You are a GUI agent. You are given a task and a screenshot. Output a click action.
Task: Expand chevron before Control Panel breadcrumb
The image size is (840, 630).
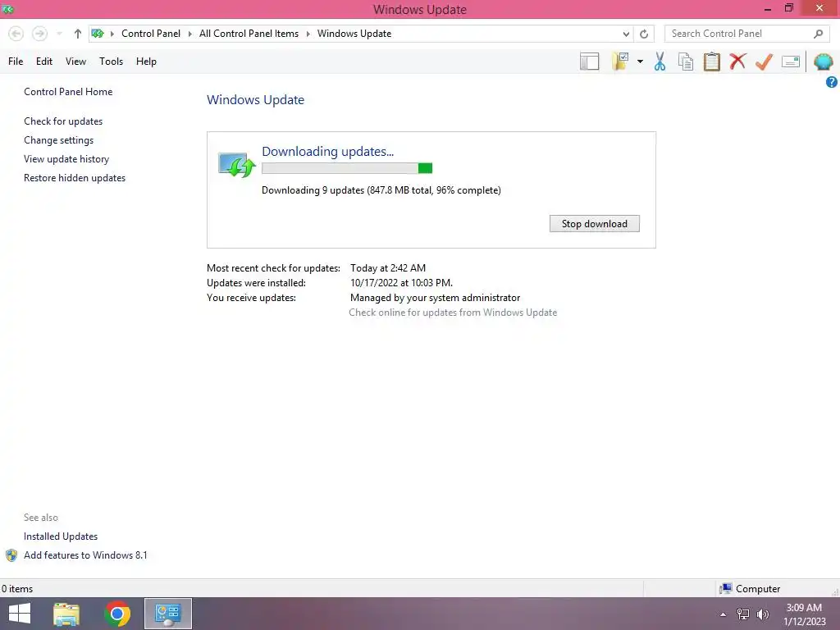112,34
